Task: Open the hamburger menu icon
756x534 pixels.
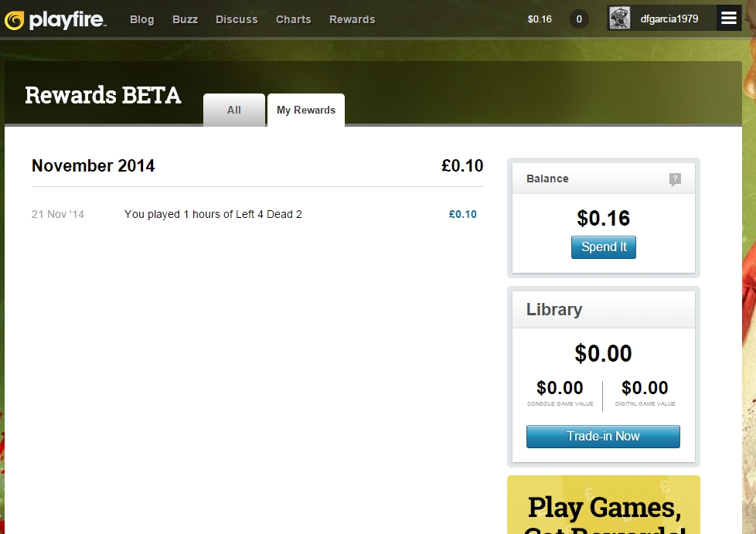Action: coord(728,19)
